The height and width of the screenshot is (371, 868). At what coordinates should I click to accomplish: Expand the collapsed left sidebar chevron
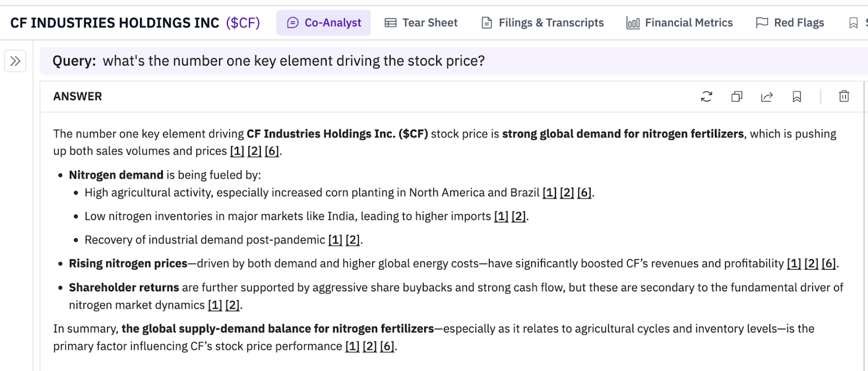[15, 61]
